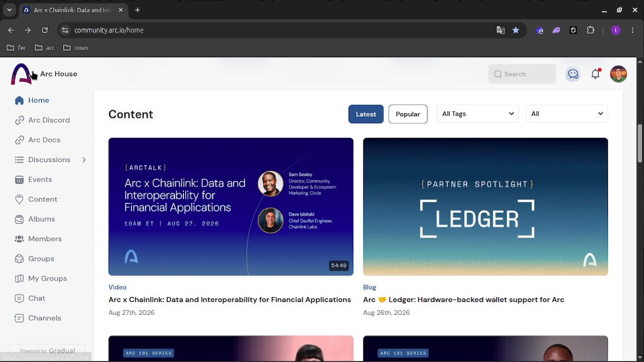
Task: Go back to the previous page
Action: pos(11,30)
